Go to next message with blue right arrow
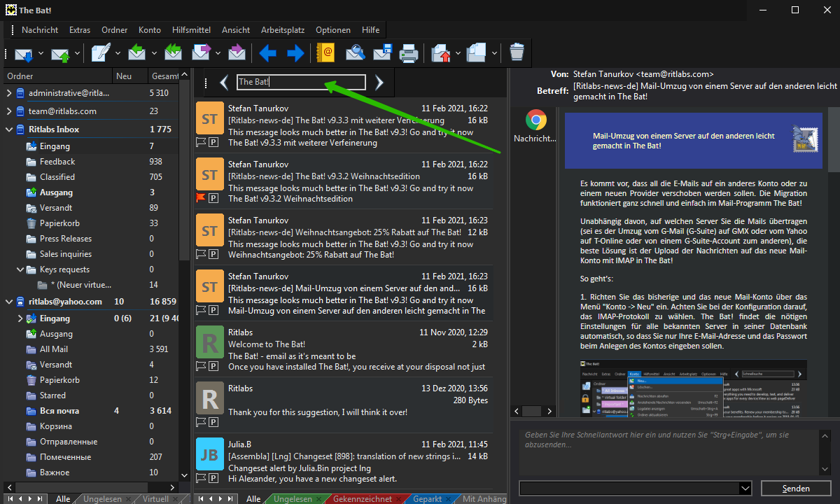 tap(295, 52)
